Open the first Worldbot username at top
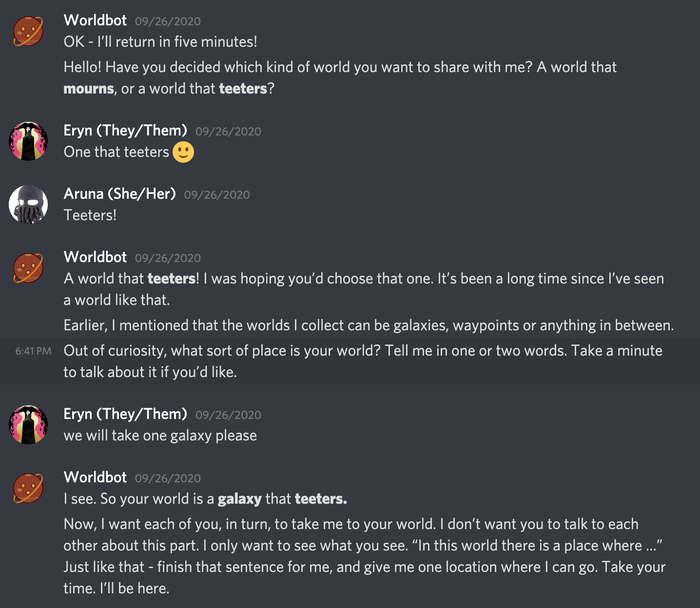This screenshot has height=608, width=700. pyautogui.click(x=95, y=20)
